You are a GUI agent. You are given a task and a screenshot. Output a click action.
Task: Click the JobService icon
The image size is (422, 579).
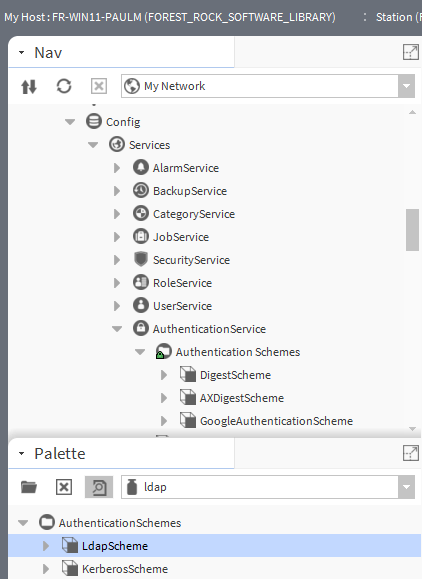tap(141, 236)
